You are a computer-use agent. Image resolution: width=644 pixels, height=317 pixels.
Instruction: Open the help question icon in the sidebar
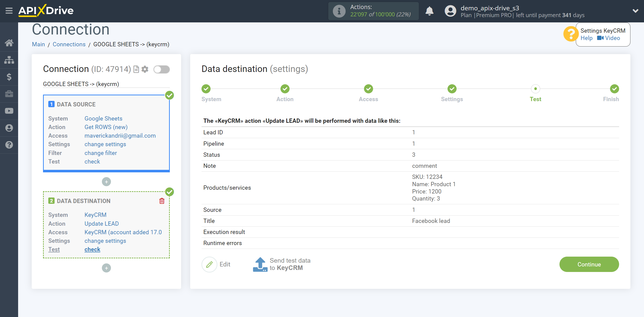click(x=9, y=145)
